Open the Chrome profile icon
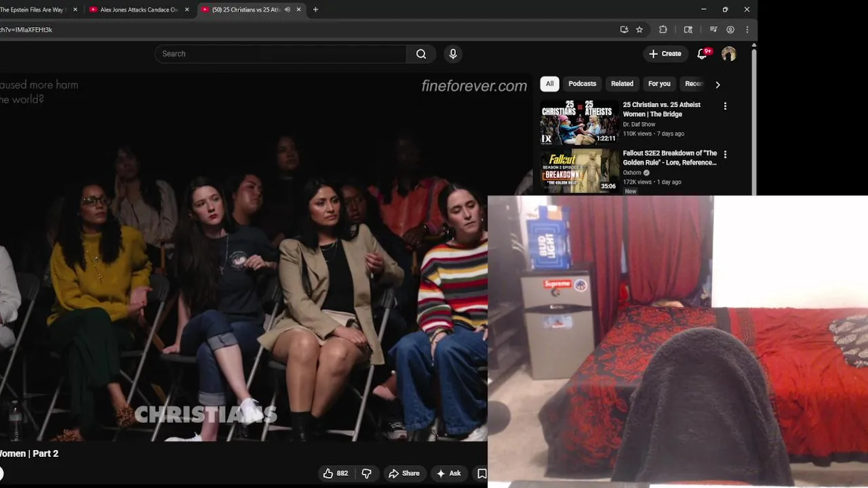This screenshot has width=868, height=488. point(730,30)
